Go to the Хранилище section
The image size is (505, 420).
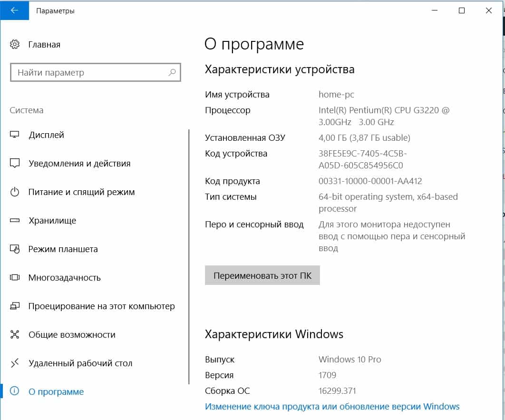point(52,221)
